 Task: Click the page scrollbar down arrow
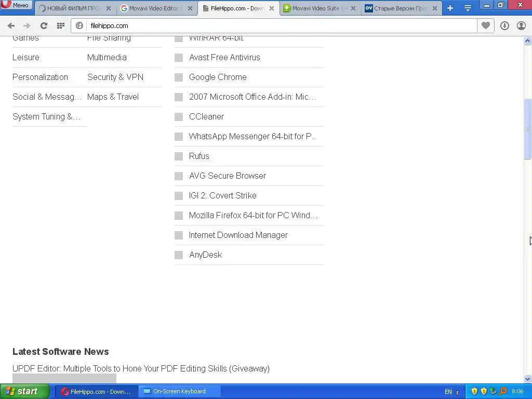(528, 379)
